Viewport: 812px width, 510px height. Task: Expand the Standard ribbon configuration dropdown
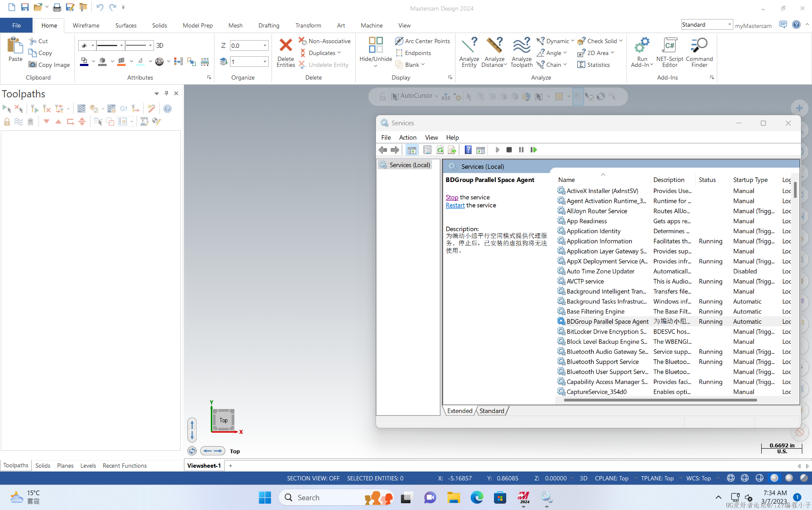(730, 25)
